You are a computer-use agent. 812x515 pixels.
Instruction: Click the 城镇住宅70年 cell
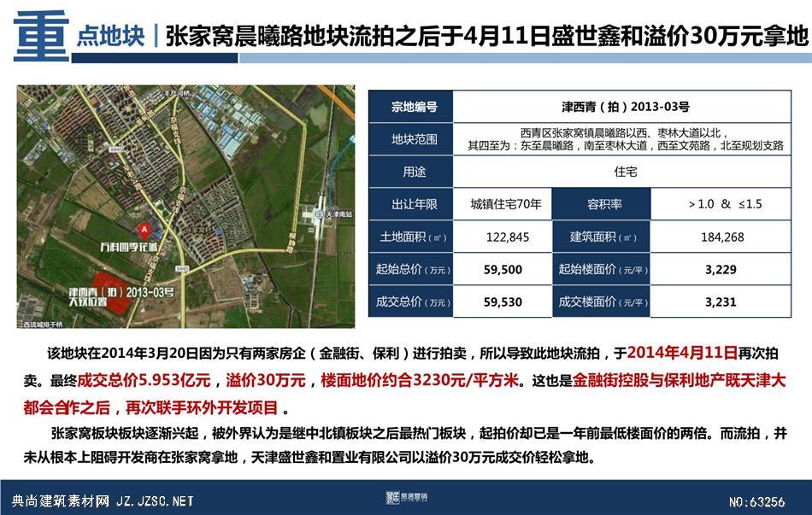point(503,204)
